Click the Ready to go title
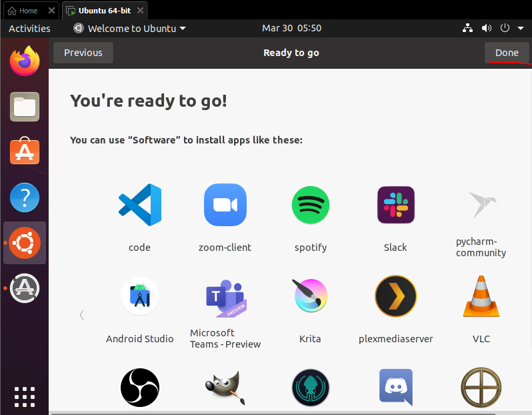Screen dimensions: 532x415 point(291,53)
